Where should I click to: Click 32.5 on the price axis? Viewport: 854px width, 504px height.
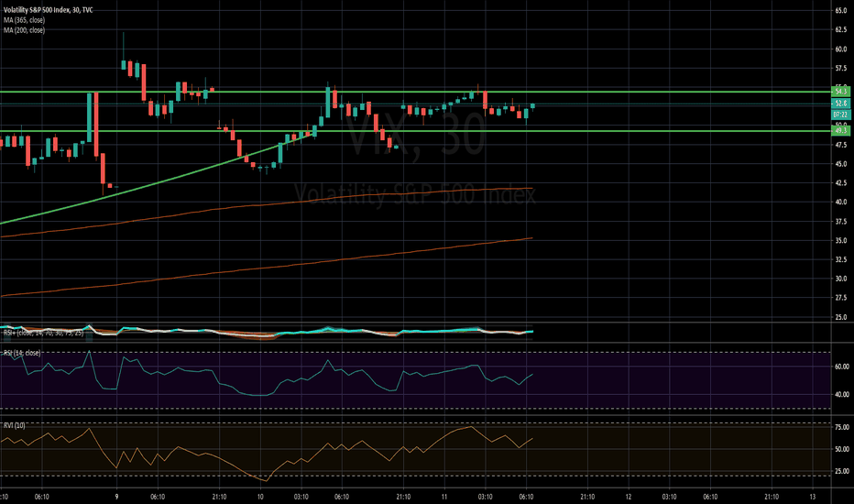click(841, 260)
